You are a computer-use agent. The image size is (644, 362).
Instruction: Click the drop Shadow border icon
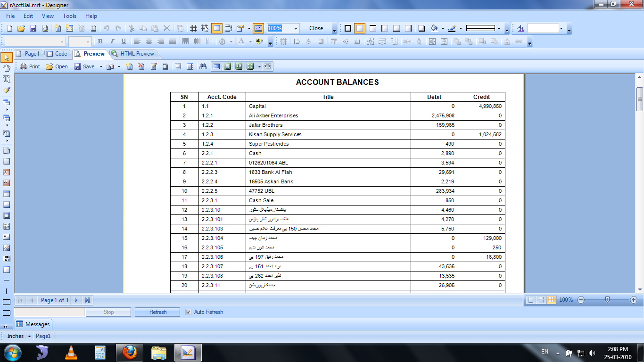[421, 28]
